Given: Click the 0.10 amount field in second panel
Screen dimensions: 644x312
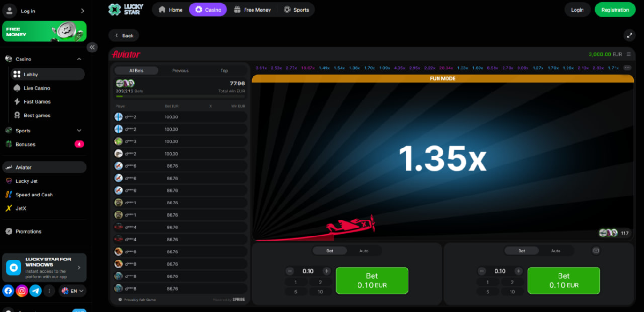Looking at the screenshot, I should [500, 271].
